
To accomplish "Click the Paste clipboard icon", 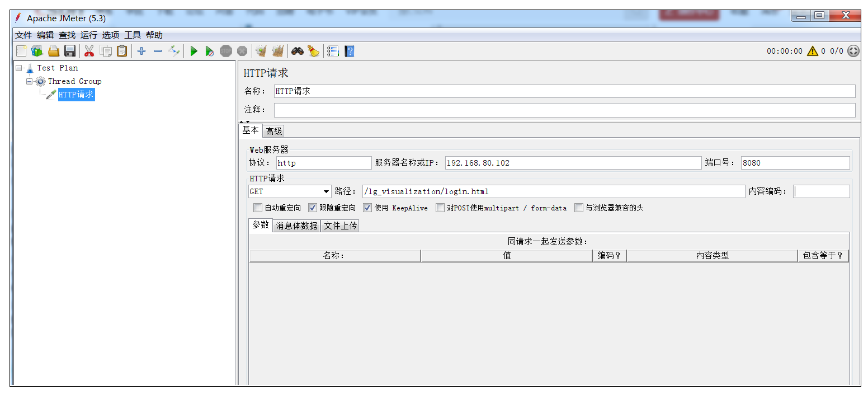I will pyautogui.click(x=122, y=51).
